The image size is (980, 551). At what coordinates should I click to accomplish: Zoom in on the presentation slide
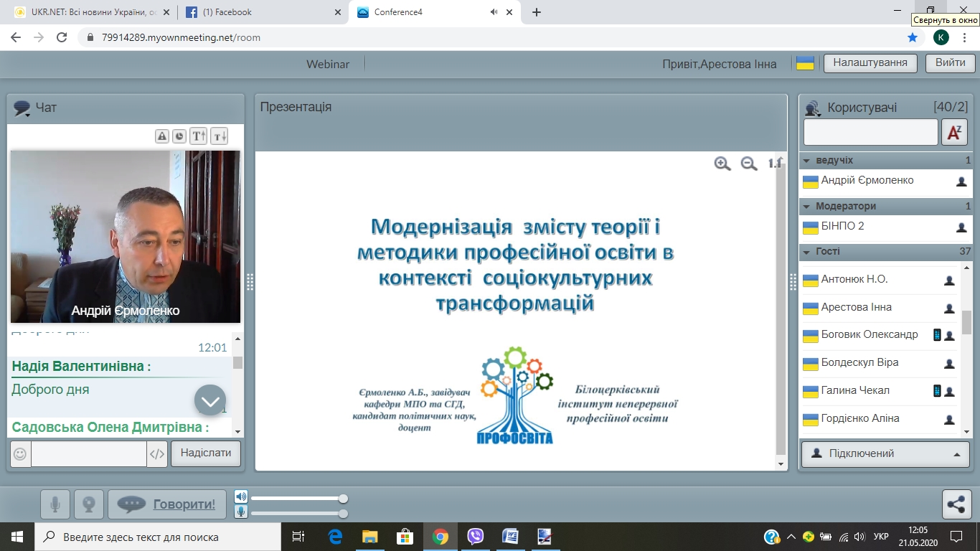click(x=722, y=164)
